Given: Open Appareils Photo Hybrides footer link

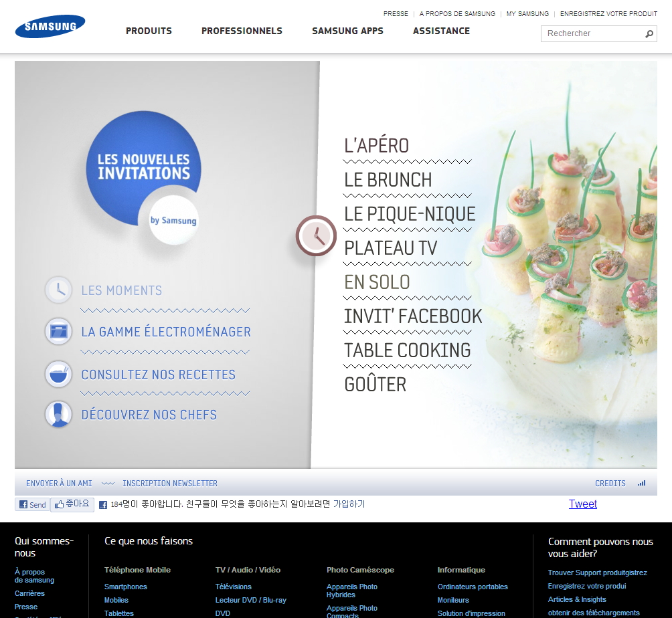Looking at the screenshot, I should pos(352,591).
